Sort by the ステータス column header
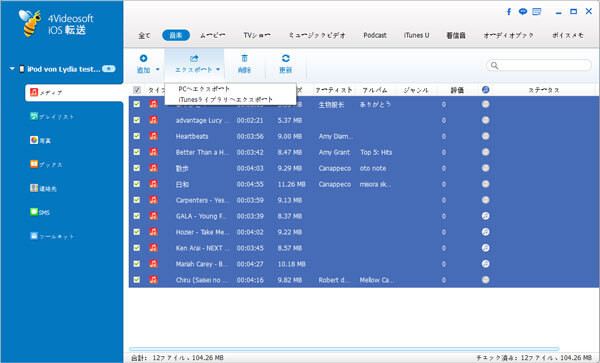600x363 pixels. pos(544,90)
